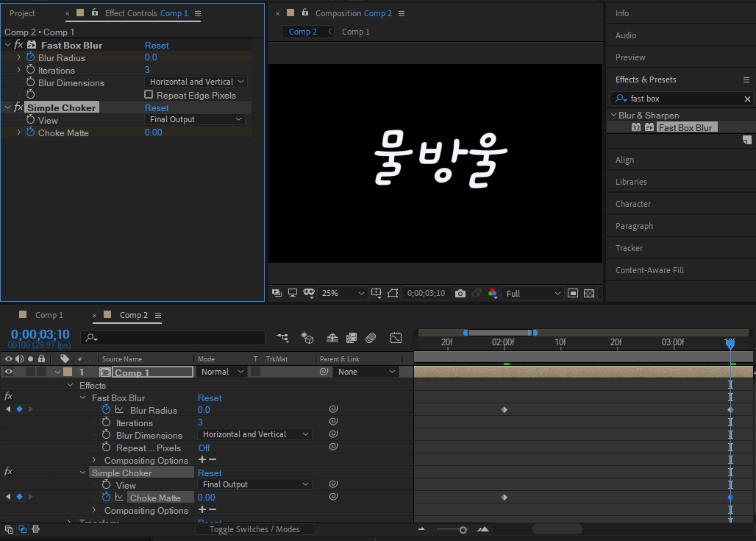
Task: Select Comp 2 timeline tab
Action: pos(134,315)
